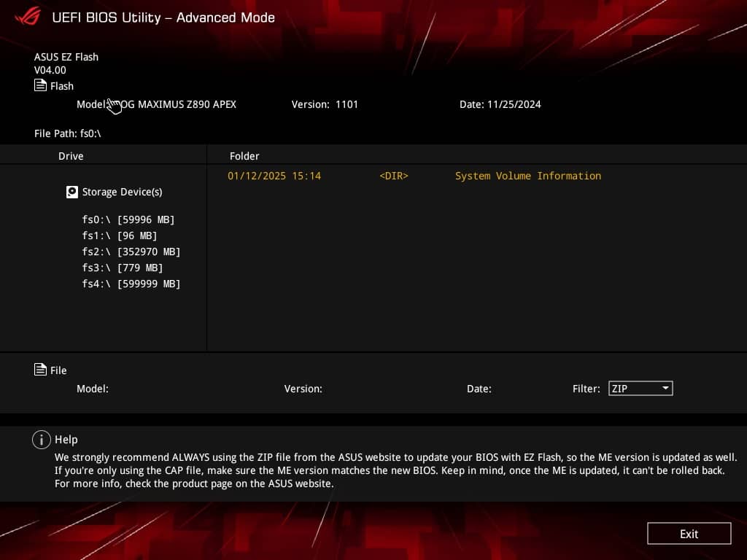
Task: Click the 01/12/2025 15:14 date entry
Action: tap(274, 176)
